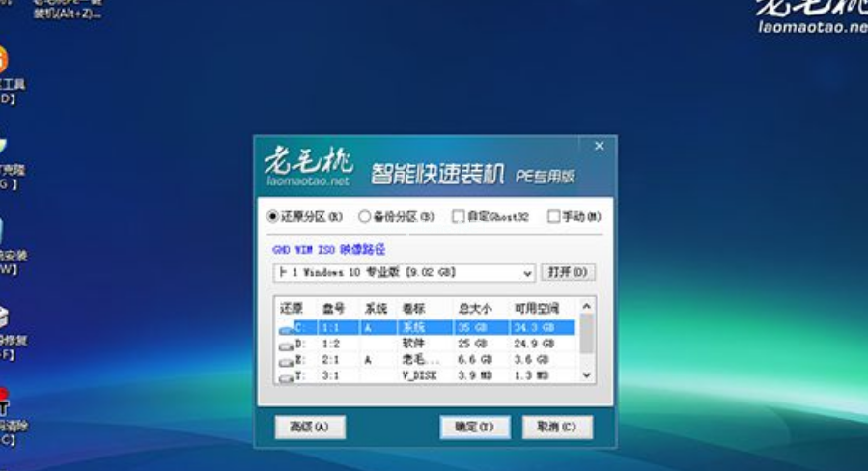
Task: Select the E: drive icon in partition list
Action: [287, 359]
